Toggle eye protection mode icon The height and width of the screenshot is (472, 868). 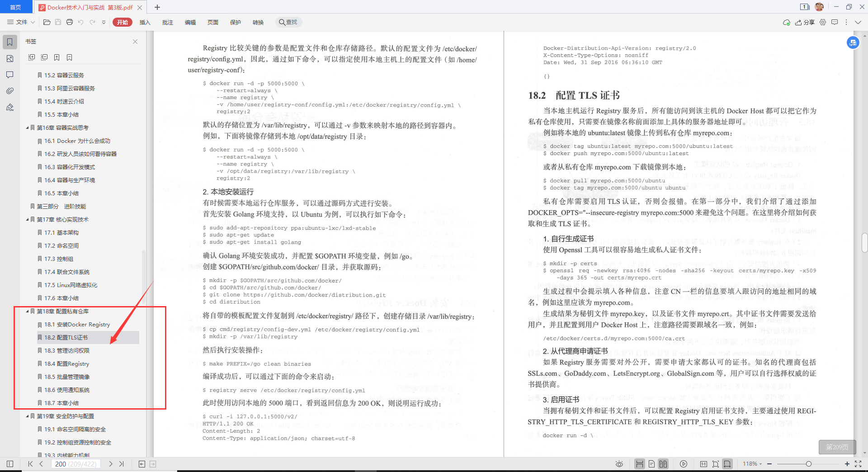pyautogui.click(x=619, y=464)
